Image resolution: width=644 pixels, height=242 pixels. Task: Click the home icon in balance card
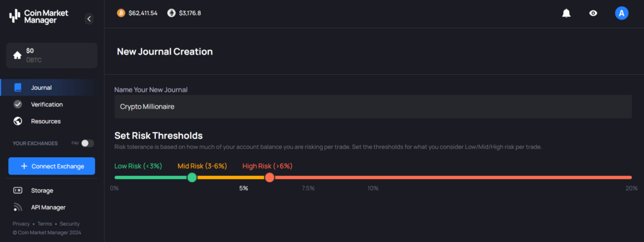[17, 55]
